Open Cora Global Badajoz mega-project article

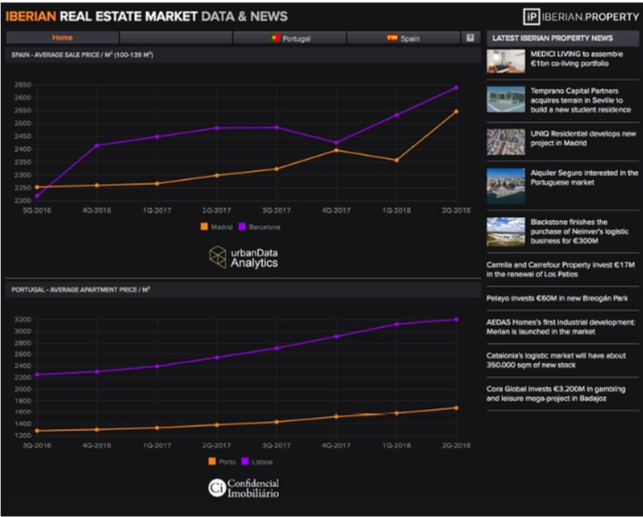click(560, 392)
